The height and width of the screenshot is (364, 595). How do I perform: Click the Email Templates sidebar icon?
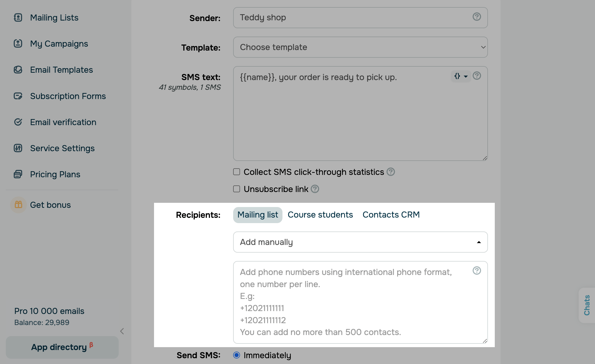click(18, 70)
